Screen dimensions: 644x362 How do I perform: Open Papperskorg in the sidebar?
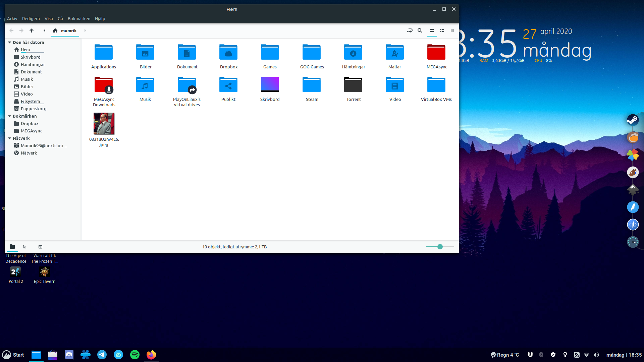33,109
